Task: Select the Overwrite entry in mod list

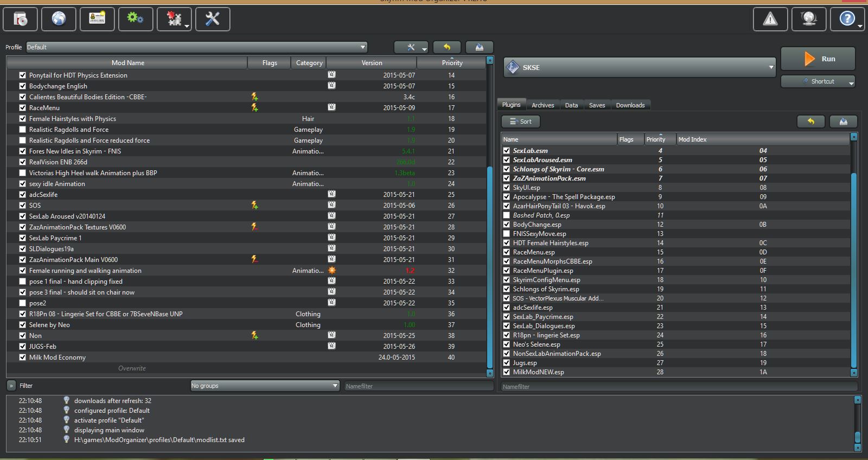Action: 132,368
